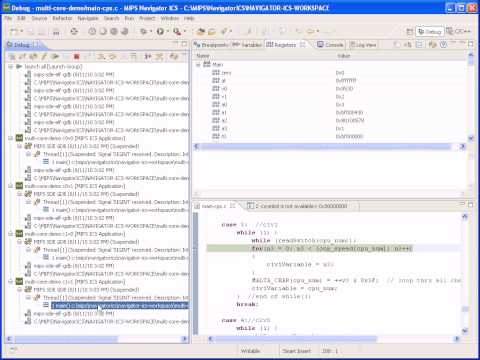Toggle Instruction Stepping Mode in Debug toolbar
Image resolution: width=480 pixels, height=360 pixels.
[x=148, y=57]
